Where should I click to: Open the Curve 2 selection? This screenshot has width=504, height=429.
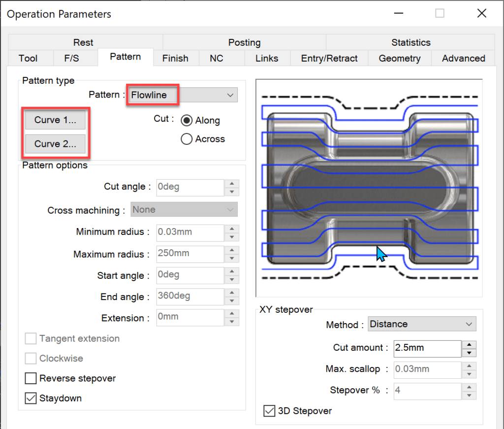[x=55, y=144]
